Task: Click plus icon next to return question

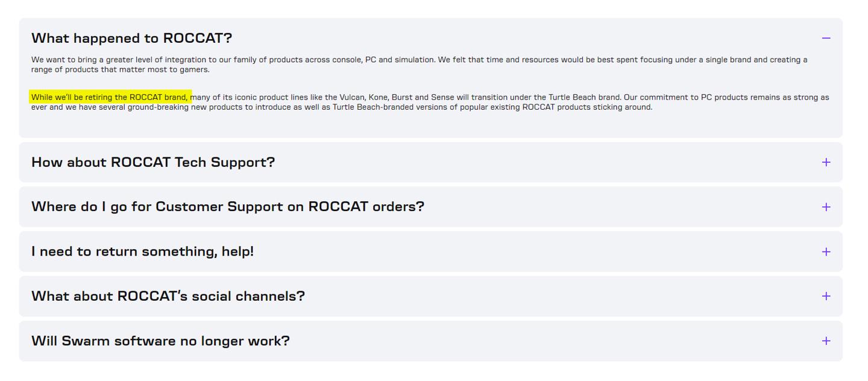Action: pyautogui.click(x=826, y=251)
